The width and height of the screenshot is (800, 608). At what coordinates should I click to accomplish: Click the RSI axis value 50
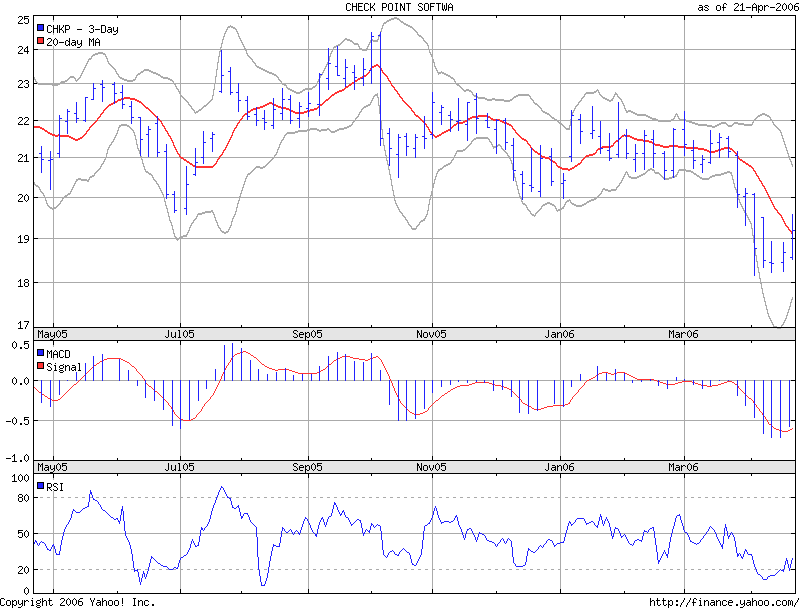23,534
